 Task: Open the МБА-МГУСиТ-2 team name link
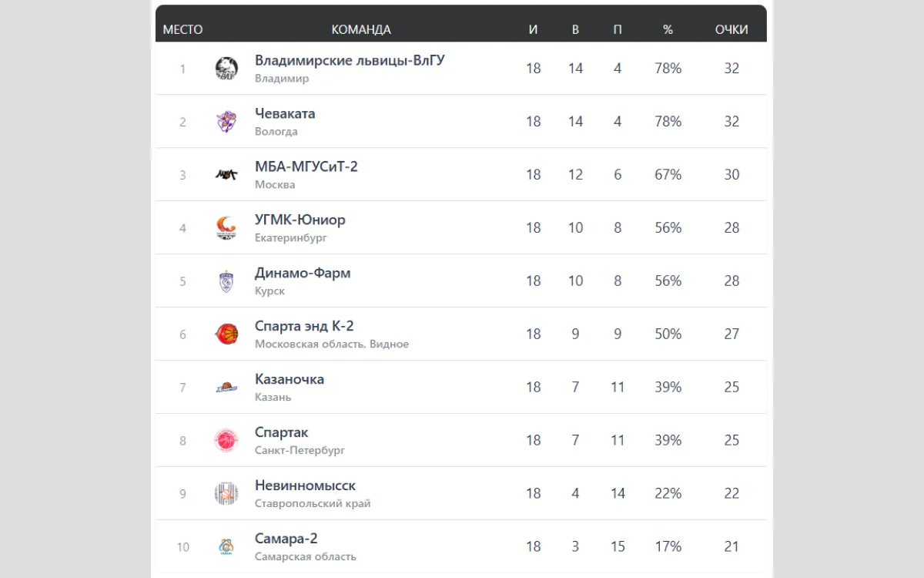coord(306,167)
